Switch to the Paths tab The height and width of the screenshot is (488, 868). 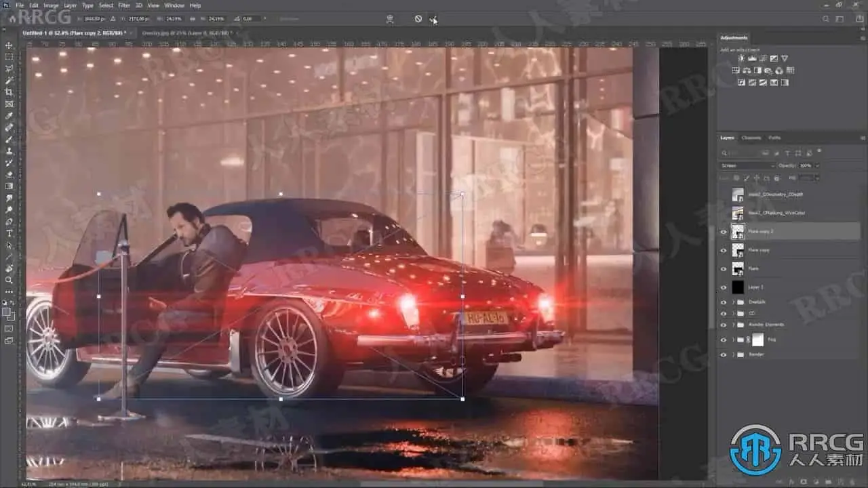(x=774, y=138)
